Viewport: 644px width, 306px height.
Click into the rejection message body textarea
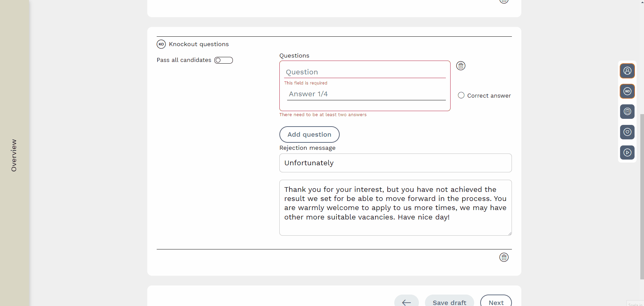[x=395, y=207]
